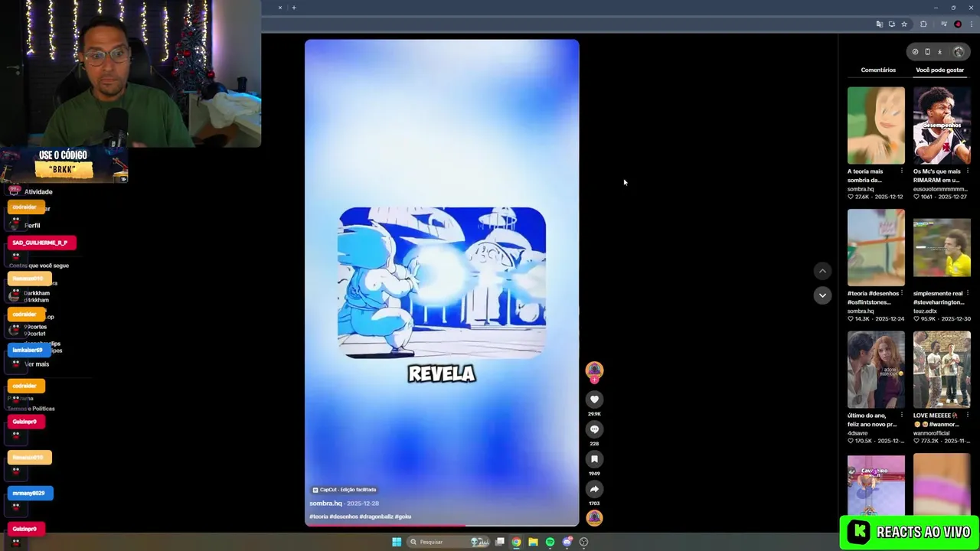
Task: Open OBS Studio from the taskbar
Action: [x=583, y=542]
